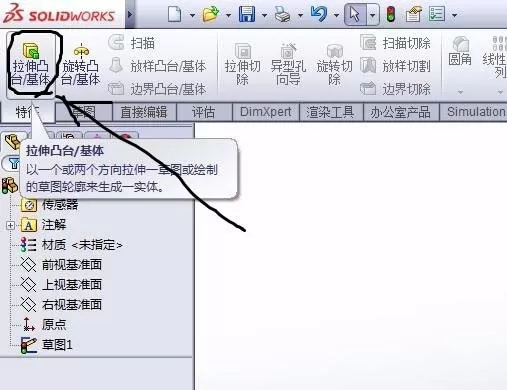Open the Hole Wizard (异型孔向导)

[288, 64]
